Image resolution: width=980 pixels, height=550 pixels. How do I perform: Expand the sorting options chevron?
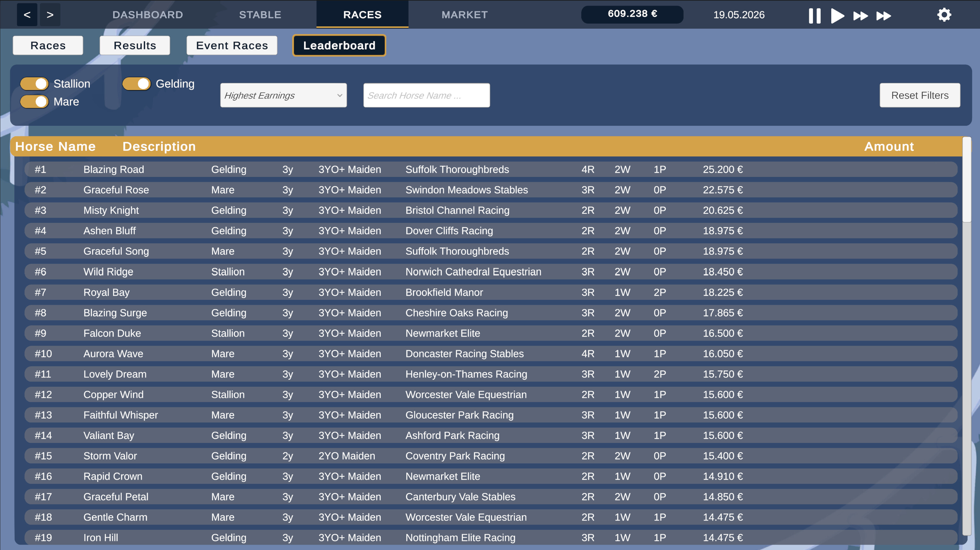[339, 95]
